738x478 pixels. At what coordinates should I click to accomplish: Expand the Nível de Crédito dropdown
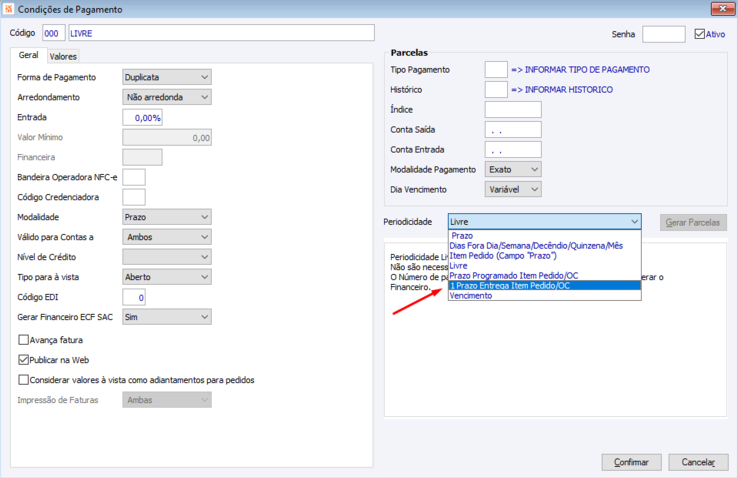(167, 257)
